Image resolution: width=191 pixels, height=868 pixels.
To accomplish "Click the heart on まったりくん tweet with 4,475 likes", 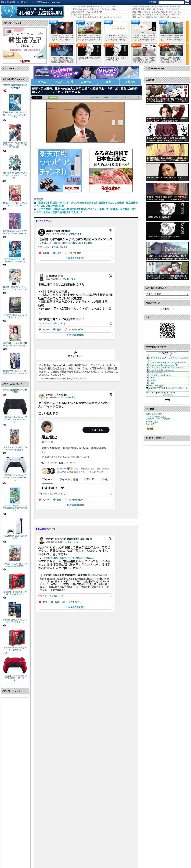I will [x=40, y=500].
